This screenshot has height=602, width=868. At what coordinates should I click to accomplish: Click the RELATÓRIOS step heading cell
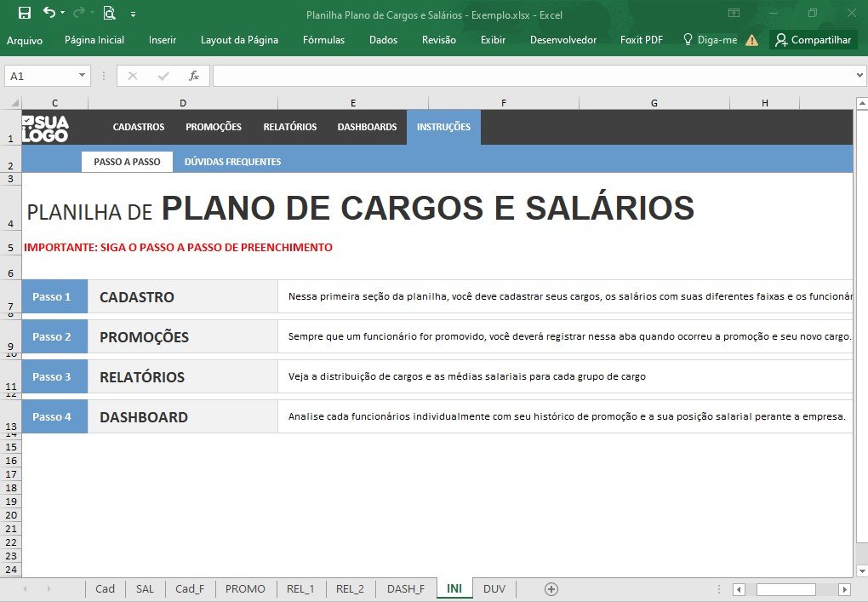183,376
